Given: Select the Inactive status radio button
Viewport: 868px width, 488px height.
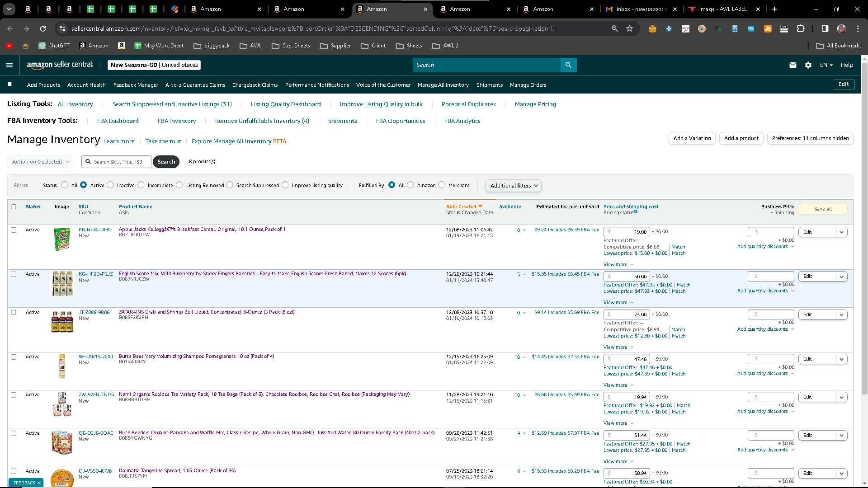Looking at the screenshot, I should click(110, 185).
